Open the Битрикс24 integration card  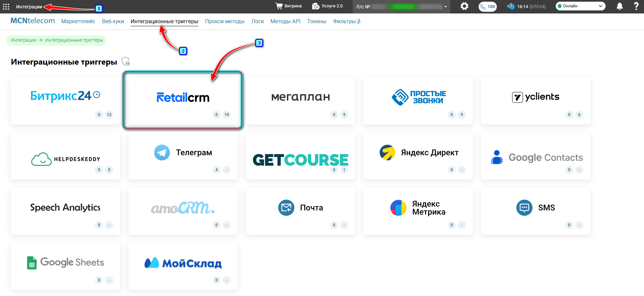pyautogui.click(x=65, y=101)
